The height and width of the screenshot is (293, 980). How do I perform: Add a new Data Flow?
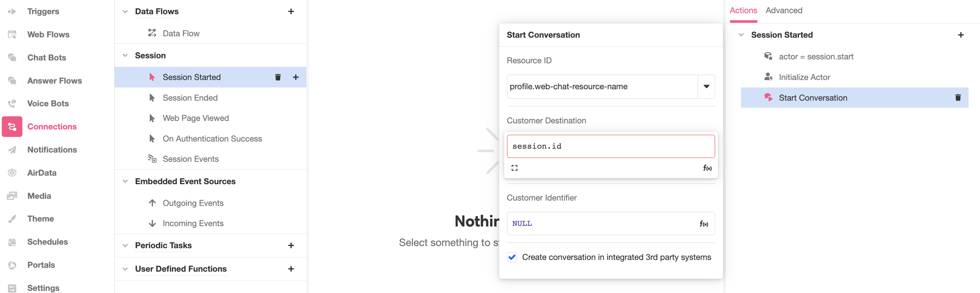coord(291,11)
